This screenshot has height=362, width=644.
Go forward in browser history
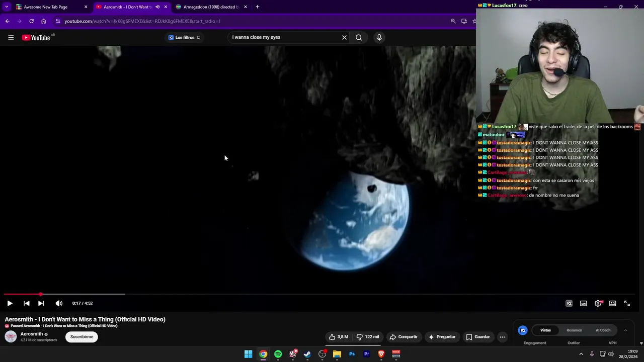click(x=19, y=21)
